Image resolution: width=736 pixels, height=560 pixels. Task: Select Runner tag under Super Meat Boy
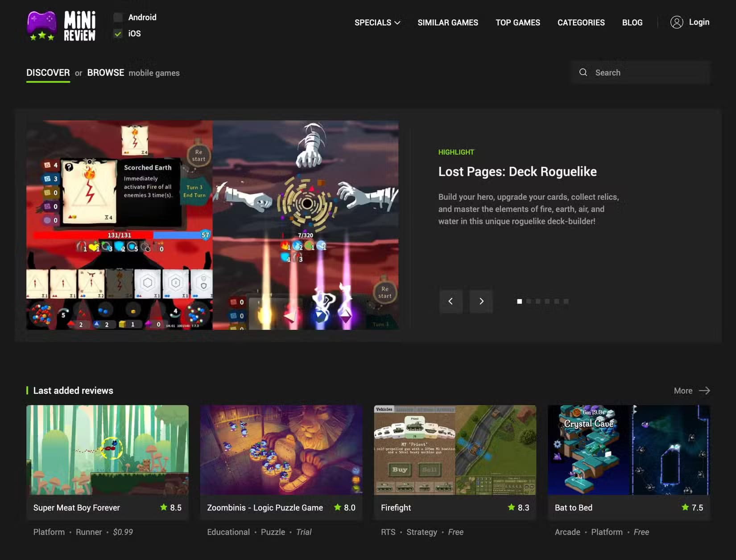pyautogui.click(x=89, y=532)
